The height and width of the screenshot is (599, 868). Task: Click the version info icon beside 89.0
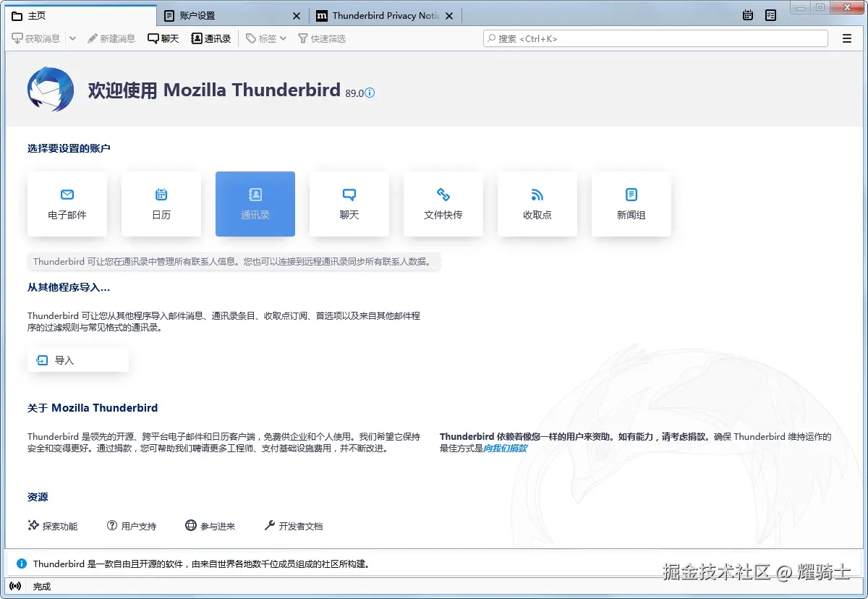coord(370,93)
